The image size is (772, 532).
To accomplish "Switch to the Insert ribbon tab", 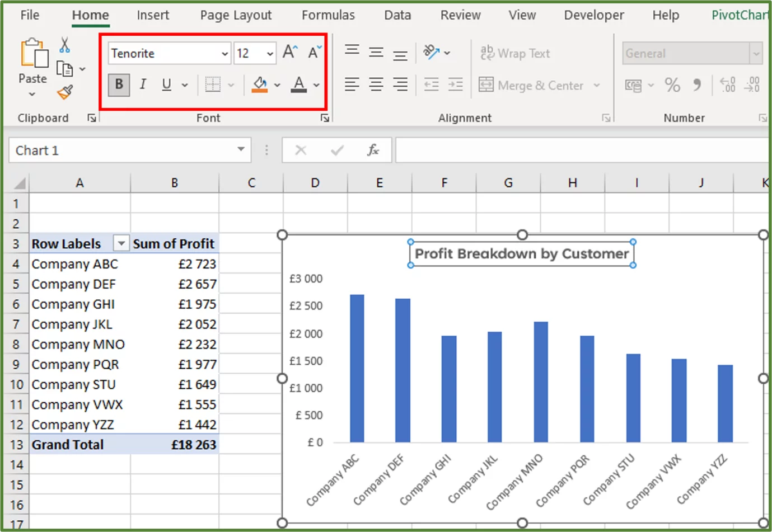I will [x=153, y=15].
